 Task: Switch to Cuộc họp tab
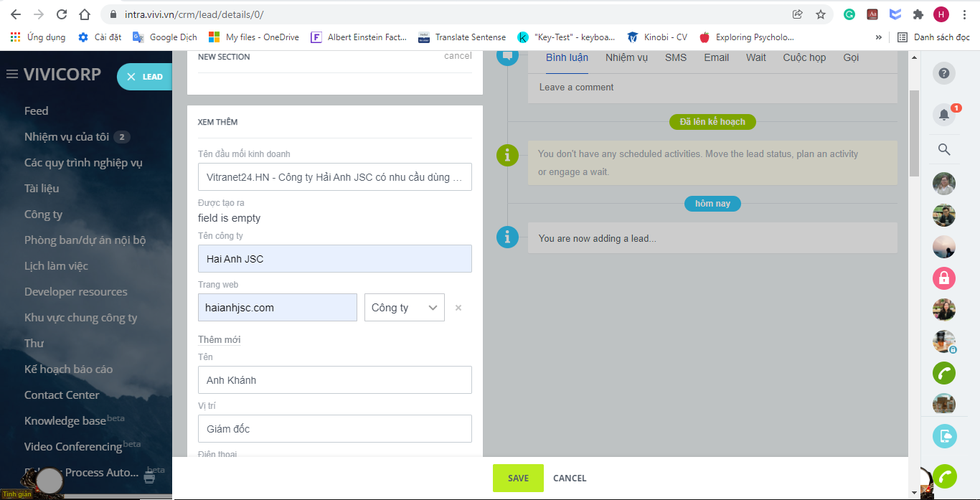tap(804, 57)
